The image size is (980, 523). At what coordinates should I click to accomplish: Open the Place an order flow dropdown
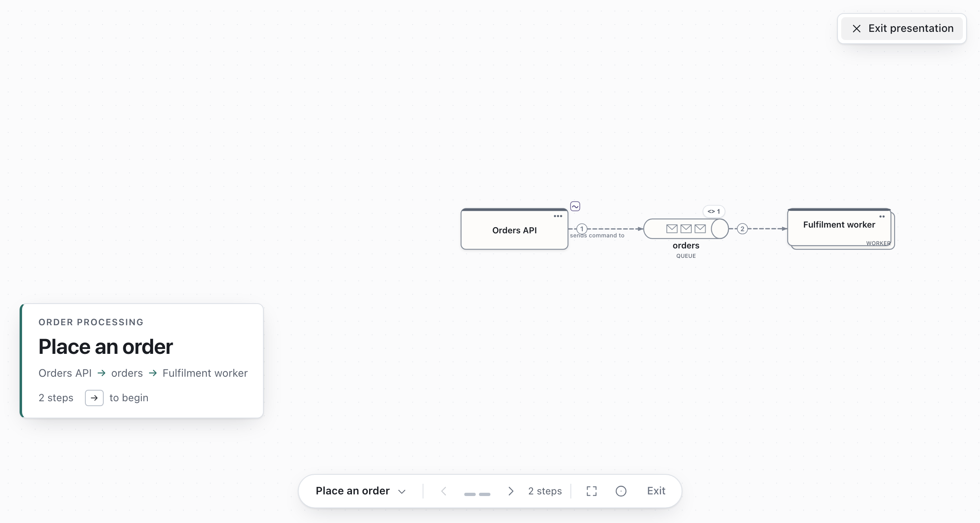pos(361,491)
